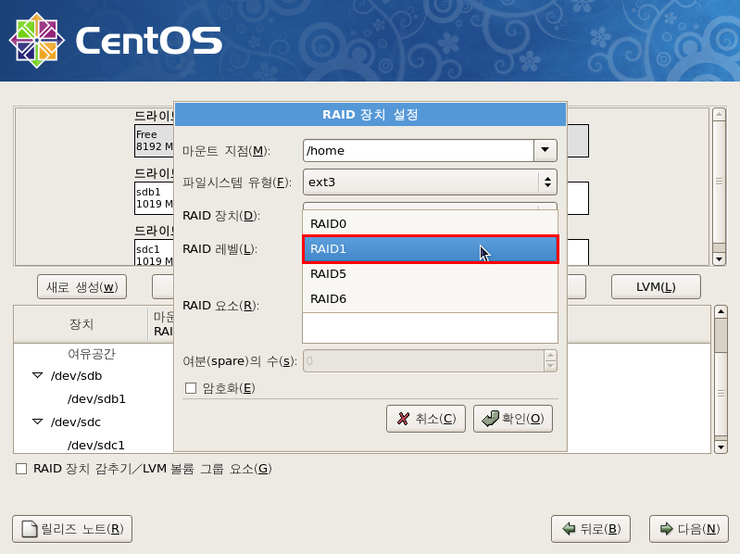Click the /home mount point field

tap(418, 150)
